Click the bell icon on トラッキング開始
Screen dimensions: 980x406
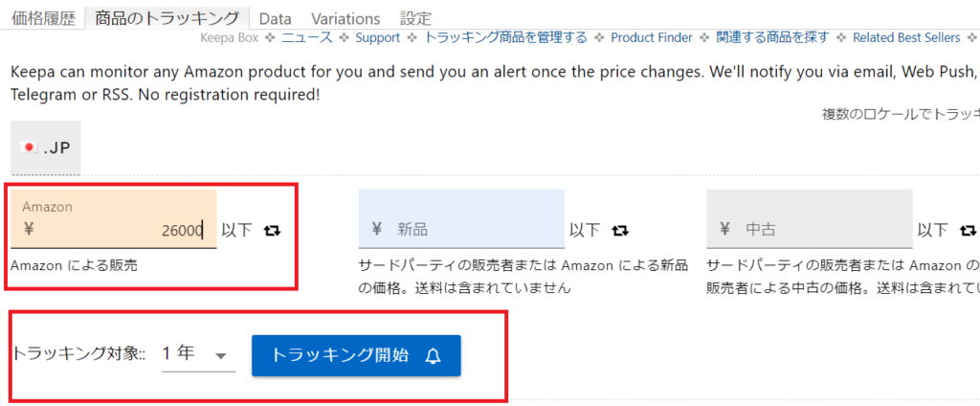434,356
